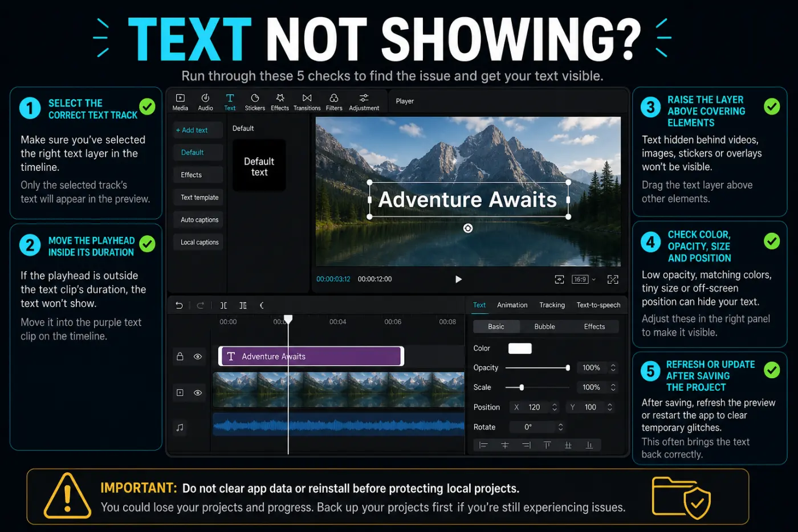Click the green checkmark for step 1
The width and height of the screenshot is (798, 532).
coord(147,107)
